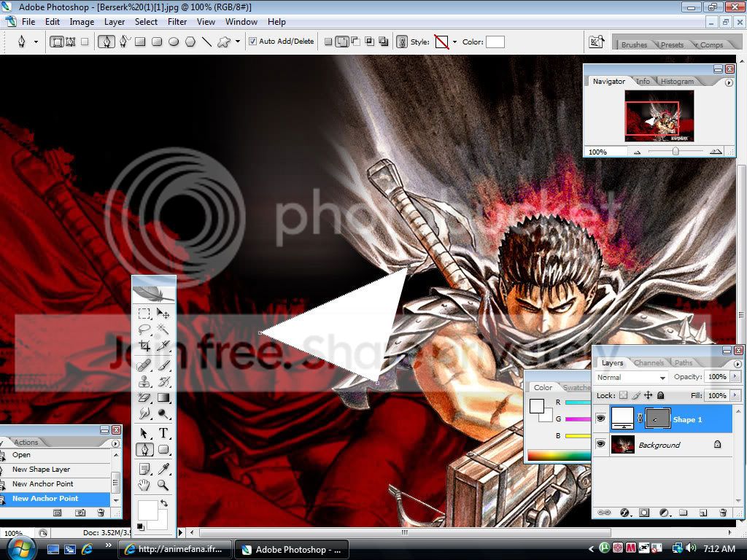Select the Clone Stamp tool

click(x=144, y=381)
